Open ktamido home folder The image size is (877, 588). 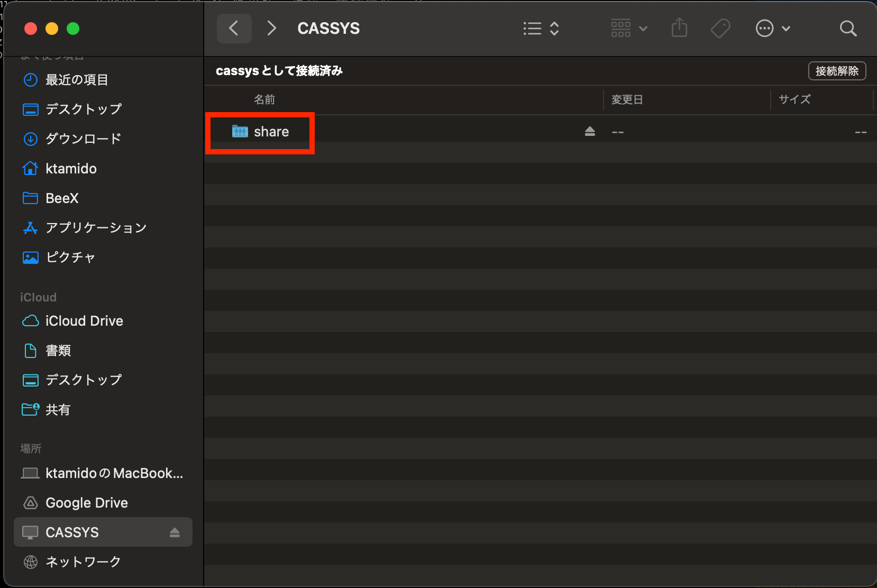click(x=103, y=169)
